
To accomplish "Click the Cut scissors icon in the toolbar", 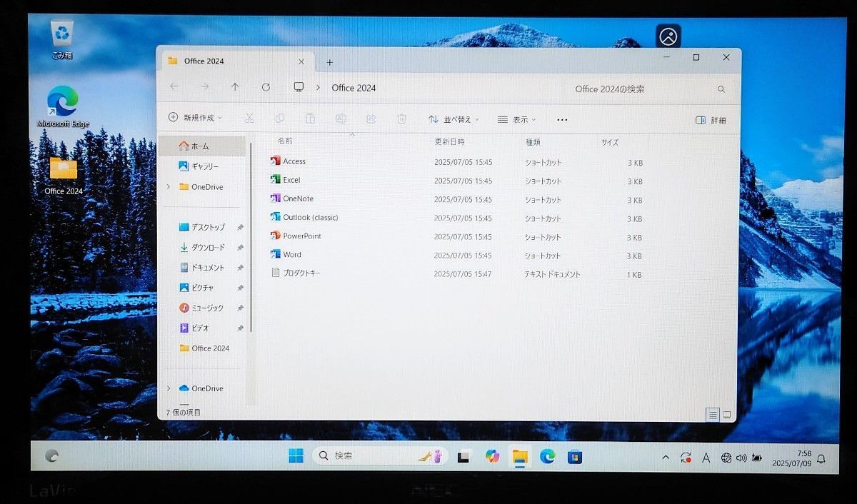I will (x=249, y=119).
